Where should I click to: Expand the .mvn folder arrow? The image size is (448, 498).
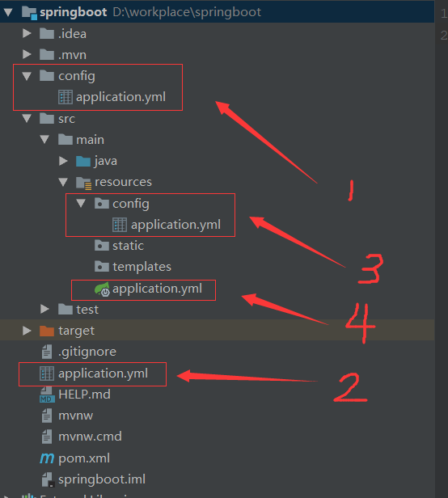[27, 54]
